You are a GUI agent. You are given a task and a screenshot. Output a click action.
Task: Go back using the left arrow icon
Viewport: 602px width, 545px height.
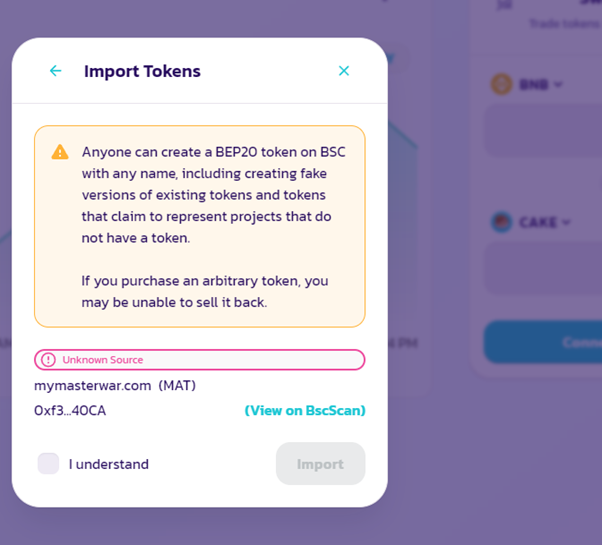coord(56,71)
